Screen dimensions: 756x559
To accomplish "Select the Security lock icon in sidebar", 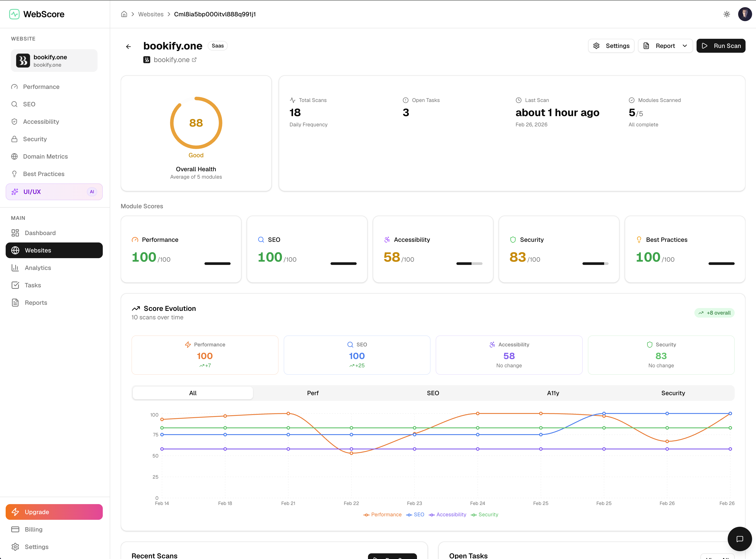I will point(15,139).
